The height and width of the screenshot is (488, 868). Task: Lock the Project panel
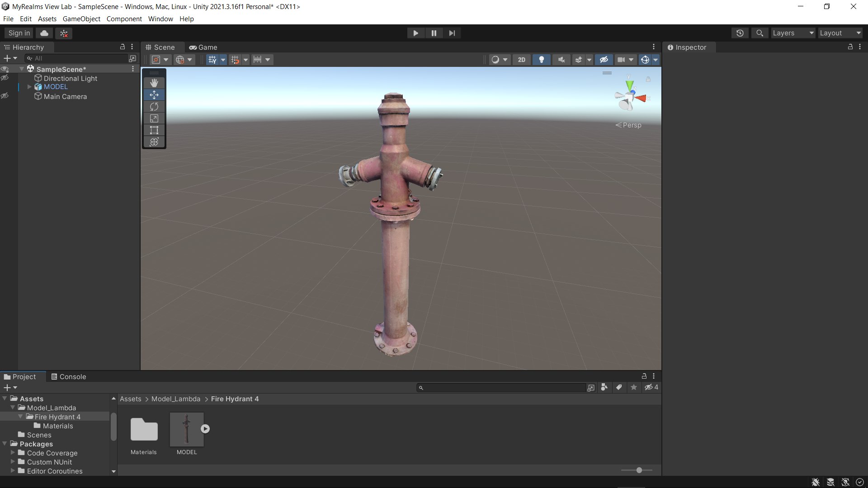click(x=644, y=376)
